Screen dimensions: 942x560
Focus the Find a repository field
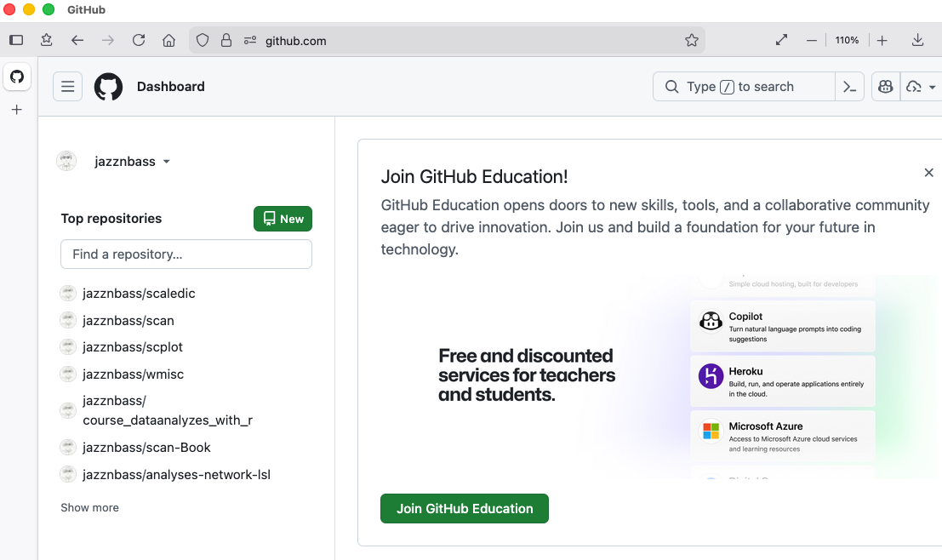click(x=186, y=254)
